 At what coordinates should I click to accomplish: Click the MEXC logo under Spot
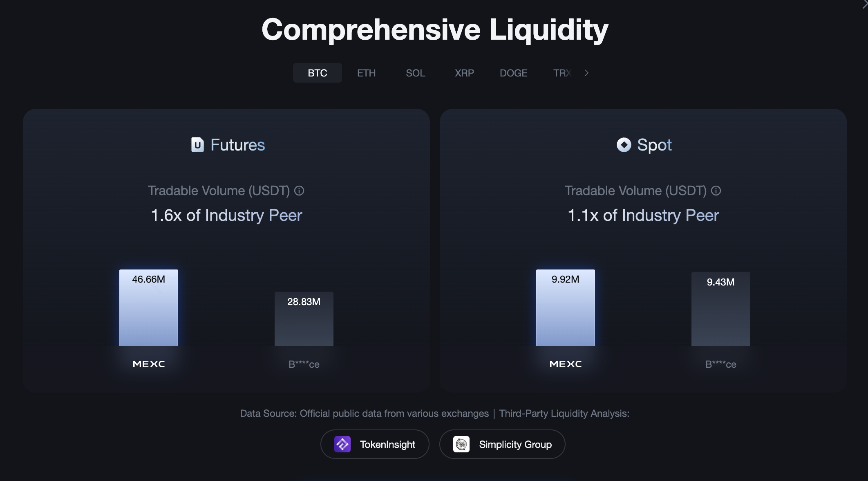point(566,364)
